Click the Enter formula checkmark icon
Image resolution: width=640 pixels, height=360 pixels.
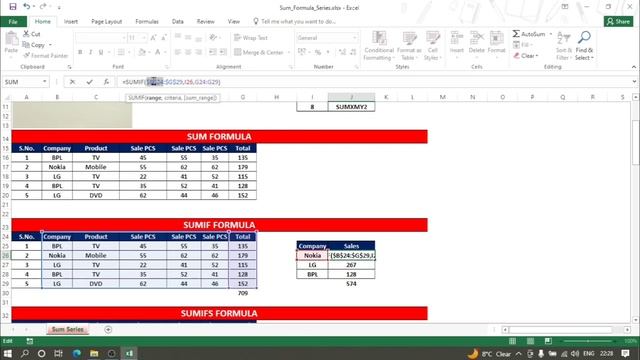[89, 82]
